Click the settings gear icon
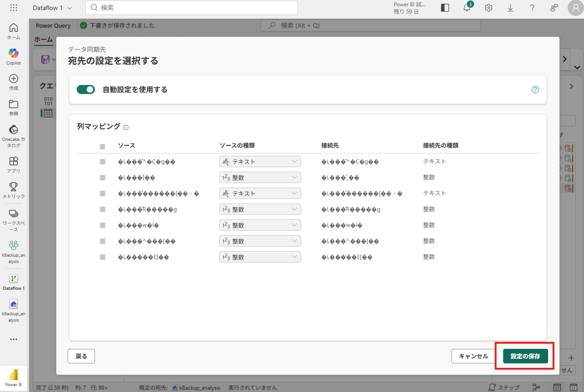 coord(489,8)
